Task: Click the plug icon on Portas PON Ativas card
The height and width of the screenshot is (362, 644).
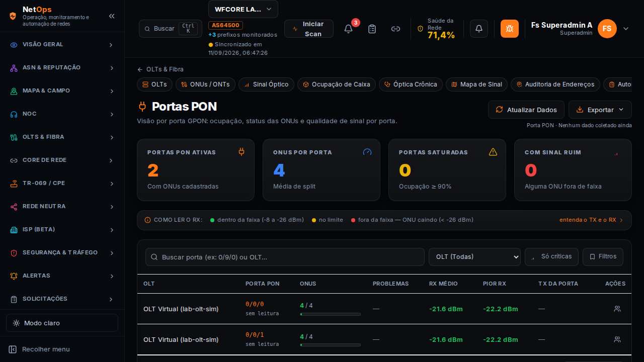Action: coord(242,151)
